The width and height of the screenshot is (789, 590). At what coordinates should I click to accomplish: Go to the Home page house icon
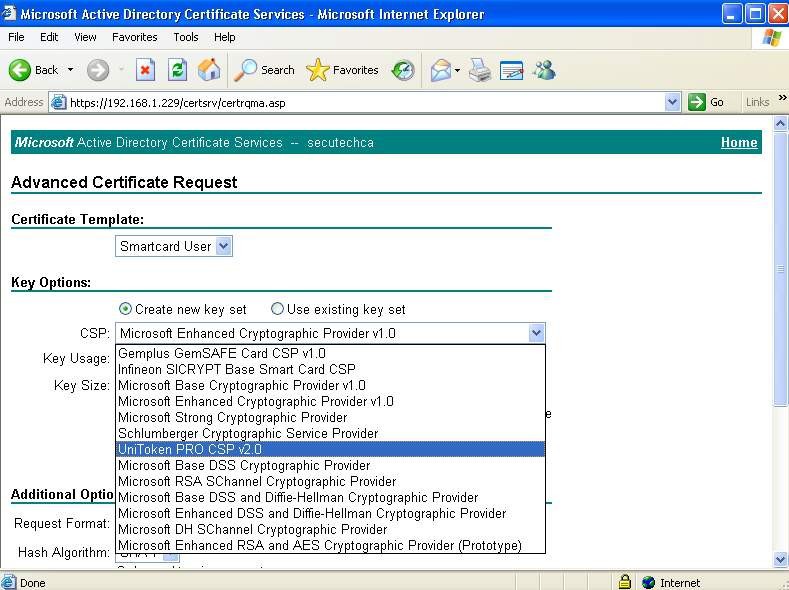tap(209, 70)
